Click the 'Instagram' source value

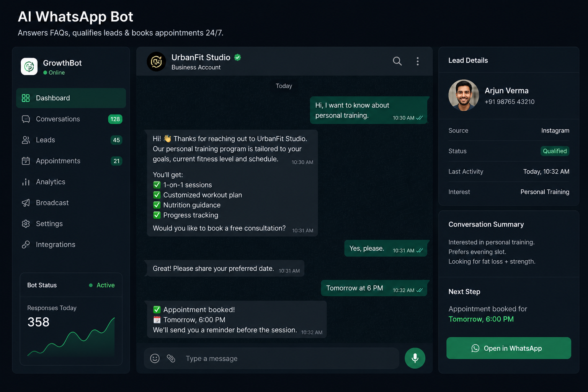pyautogui.click(x=555, y=131)
